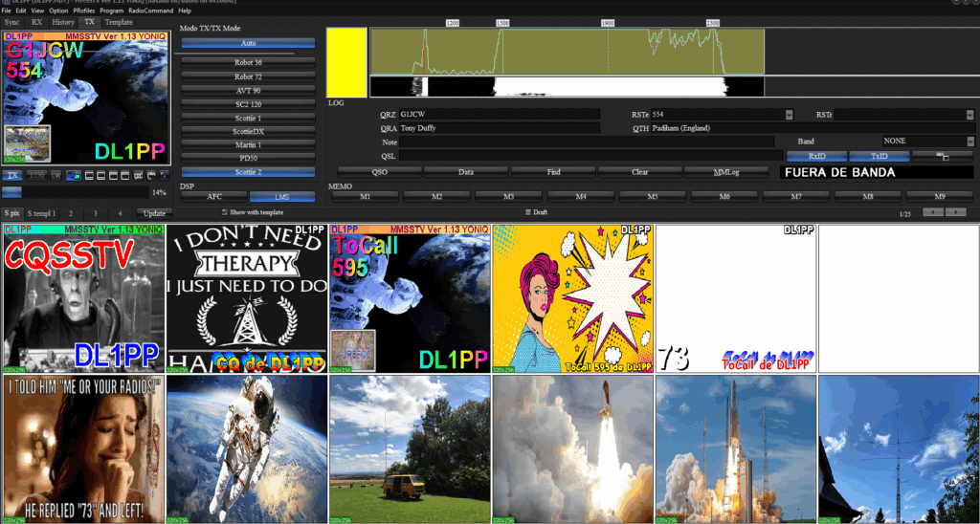This screenshot has height=524, width=980.
Task: Click the CW ID button
Action: coord(56,176)
